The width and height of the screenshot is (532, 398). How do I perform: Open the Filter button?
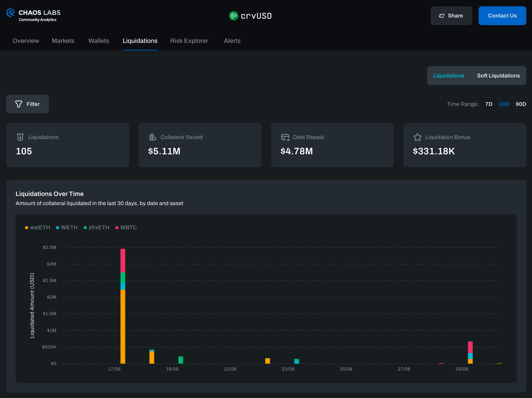pyautogui.click(x=28, y=104)
